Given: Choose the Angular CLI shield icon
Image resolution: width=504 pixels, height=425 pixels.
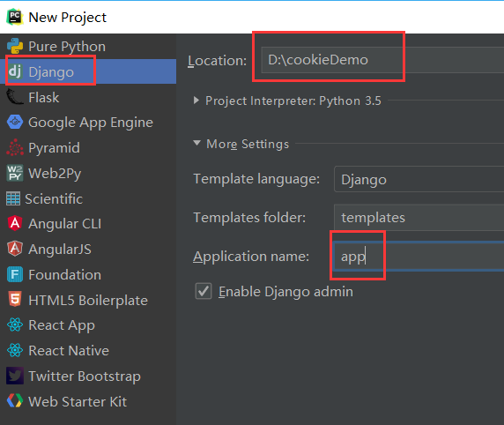Looking at the screenshot, I should click(15, 223).
